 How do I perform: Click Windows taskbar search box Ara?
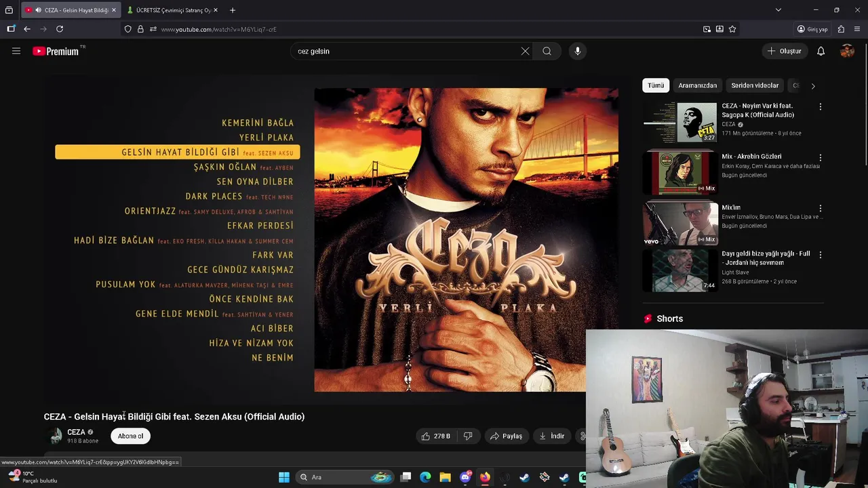[x=344, y=477]
